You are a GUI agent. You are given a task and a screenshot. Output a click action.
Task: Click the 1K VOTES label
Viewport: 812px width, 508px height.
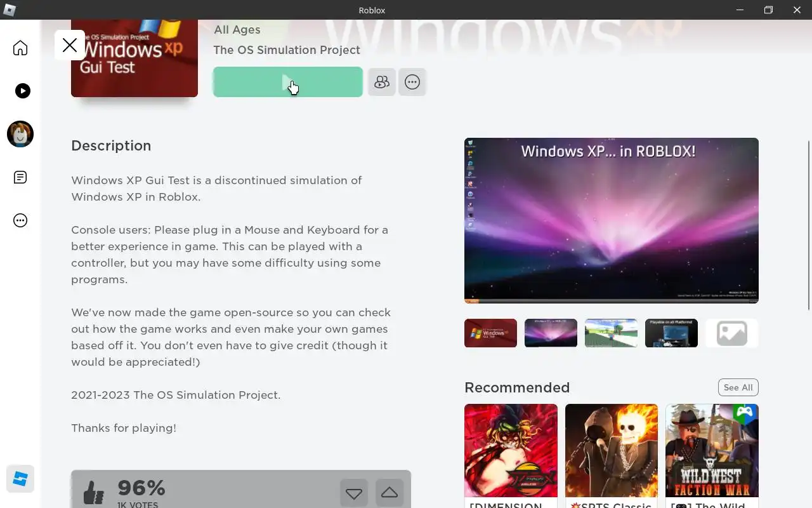coord(138,505)
